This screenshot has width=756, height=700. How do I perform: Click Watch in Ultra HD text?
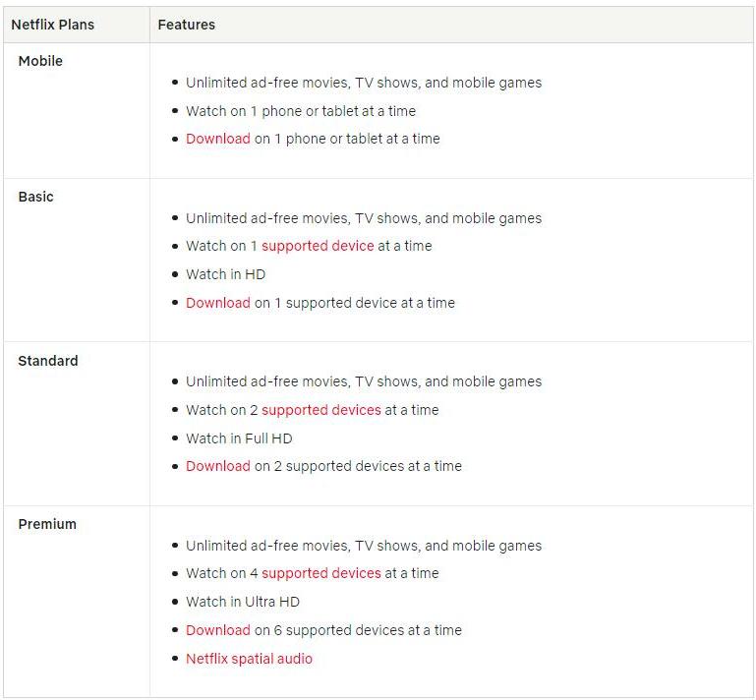click(x=243, y=602)
